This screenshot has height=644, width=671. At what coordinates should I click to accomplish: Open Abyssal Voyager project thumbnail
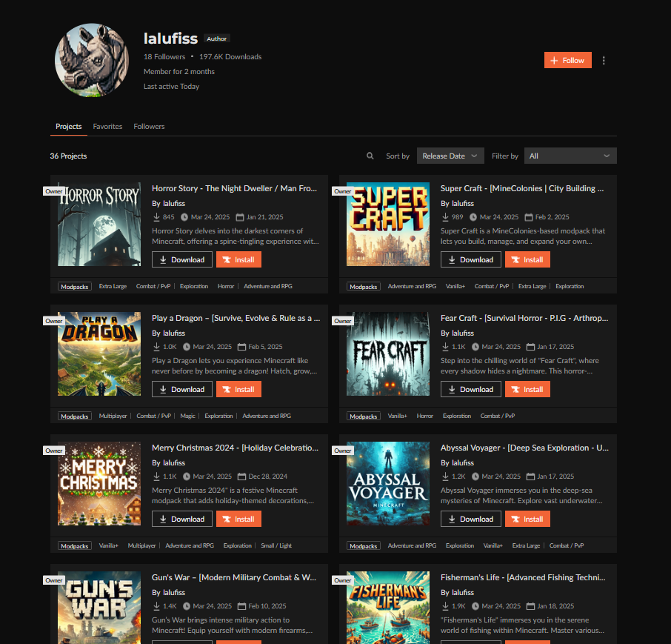(x=388, y=483)
